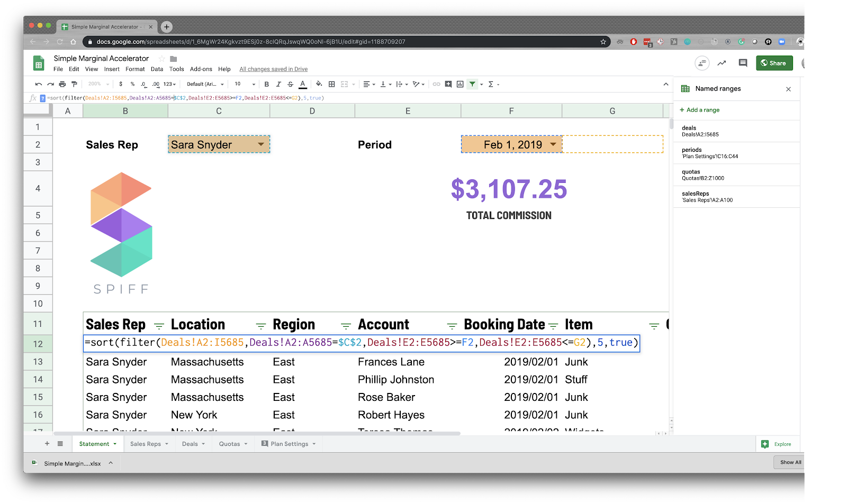Open the font size dropdown
The image size is (847, 504).
tap(245, 84)
